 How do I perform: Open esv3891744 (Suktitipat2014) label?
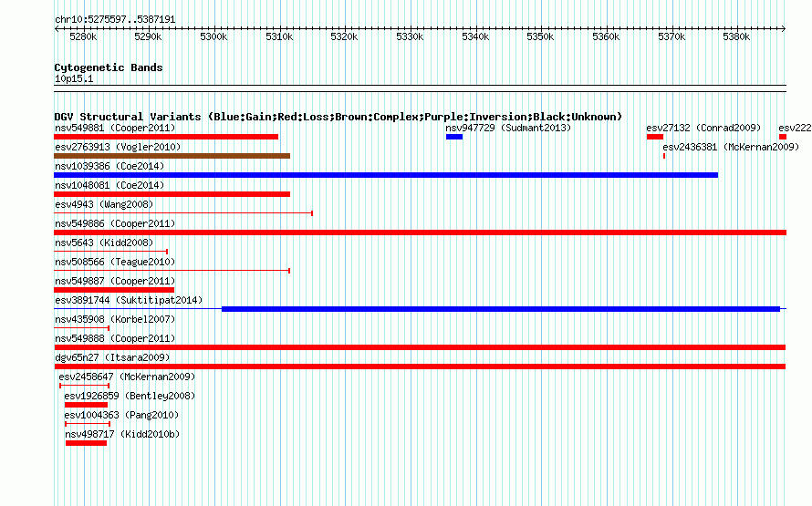129,300
